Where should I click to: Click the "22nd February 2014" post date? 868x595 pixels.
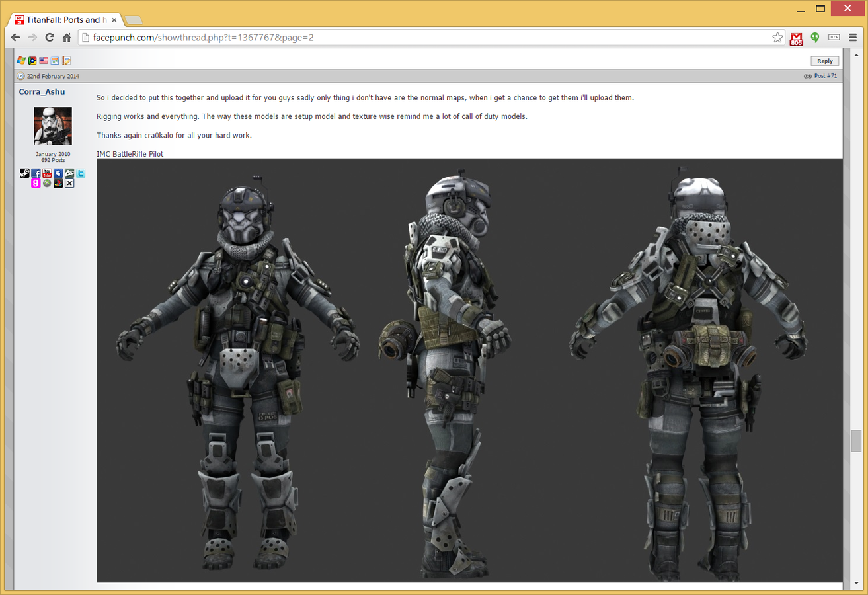coord(53,77)
